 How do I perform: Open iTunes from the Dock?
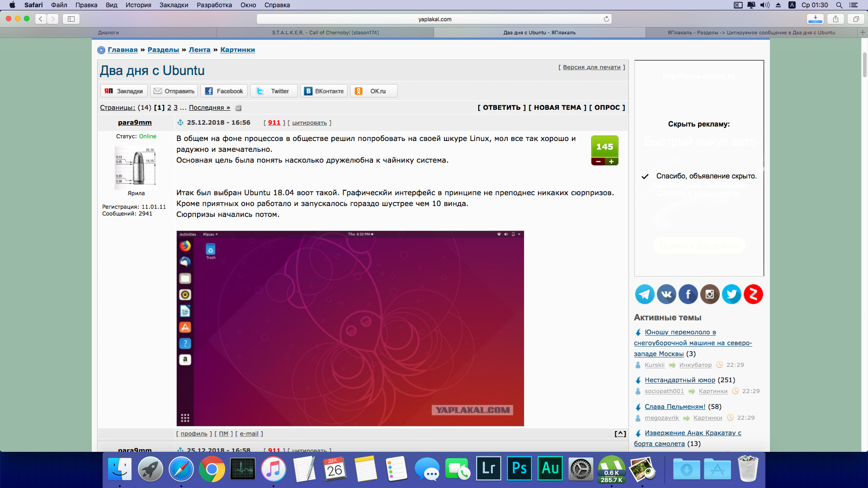coord(274,469)
